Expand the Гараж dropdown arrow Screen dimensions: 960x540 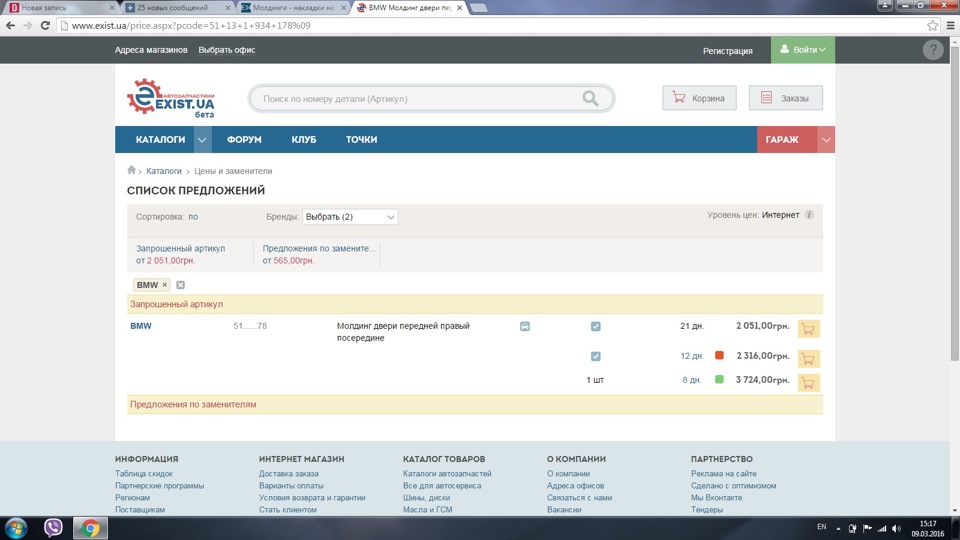[x=826, y=140]
